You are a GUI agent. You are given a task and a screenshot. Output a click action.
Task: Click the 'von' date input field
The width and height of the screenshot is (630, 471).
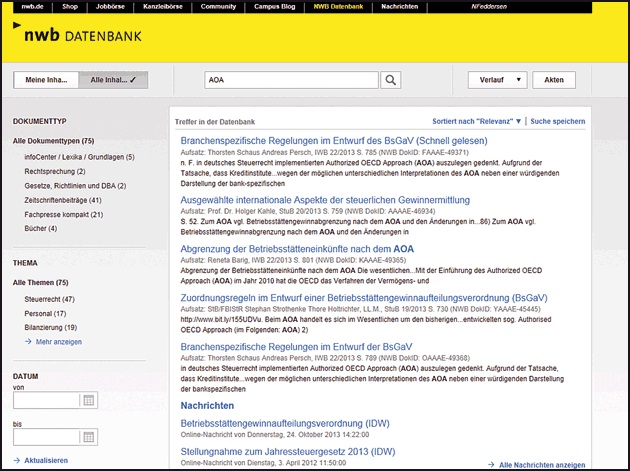click(46, 401)
